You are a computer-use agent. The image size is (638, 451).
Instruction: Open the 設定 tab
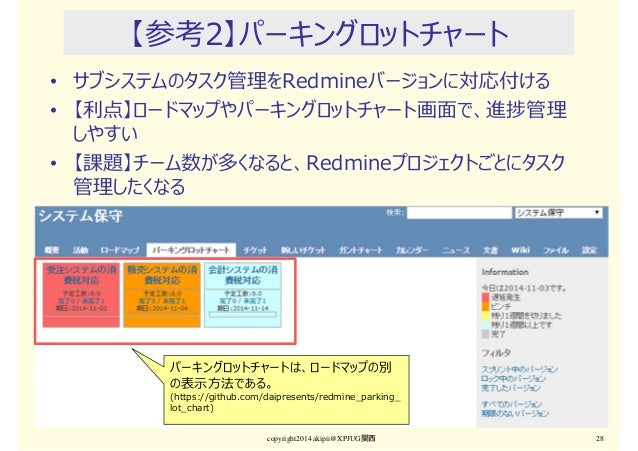pyautogui.click(x=589, y=250)
